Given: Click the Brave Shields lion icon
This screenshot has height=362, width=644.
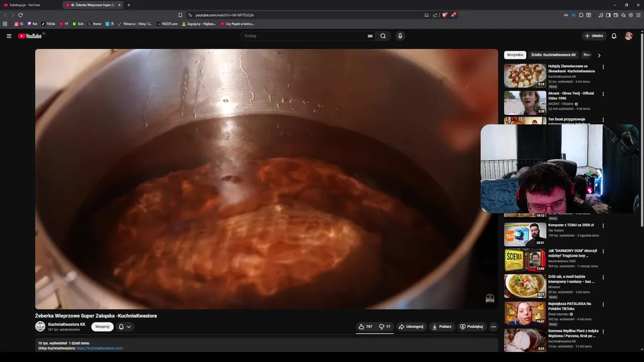Looking at the screenshot, I should pos(444,15).
